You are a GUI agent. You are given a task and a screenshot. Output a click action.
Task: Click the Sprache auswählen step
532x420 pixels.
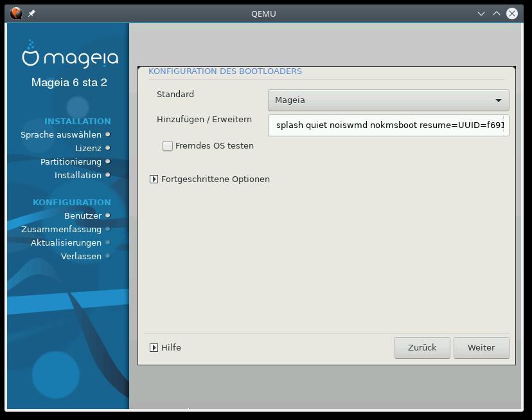click(65, 134)
